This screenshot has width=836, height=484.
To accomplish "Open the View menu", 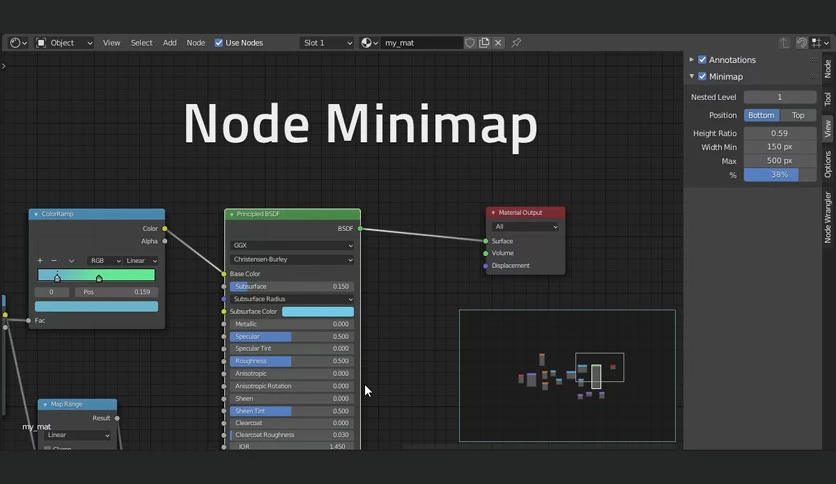I will pyautogui.click(x=111, y=43).
